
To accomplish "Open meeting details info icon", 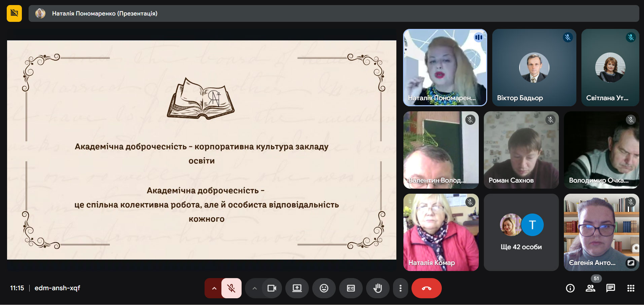I will [x=570, y=288].
